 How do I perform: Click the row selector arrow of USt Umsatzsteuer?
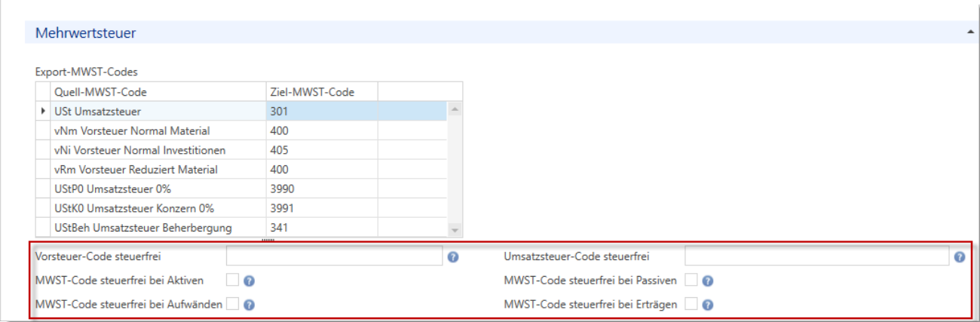(x=43, y=112)
